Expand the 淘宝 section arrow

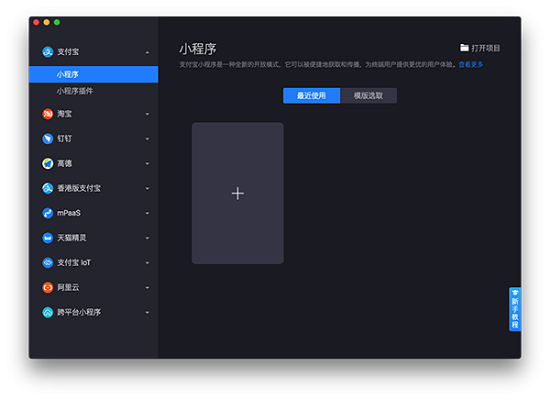[x=147, y=114]
